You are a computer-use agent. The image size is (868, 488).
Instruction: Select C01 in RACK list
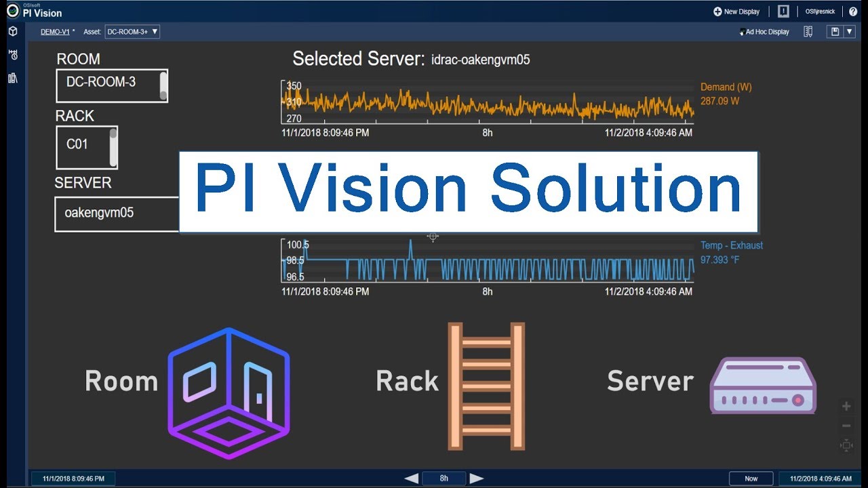click(77, 144)
